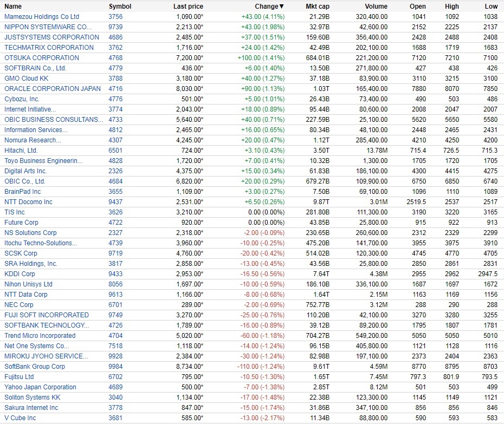This screenshot has width=504, height=424.
Task: Sort by Mkt cap column header
Action: 318,6
